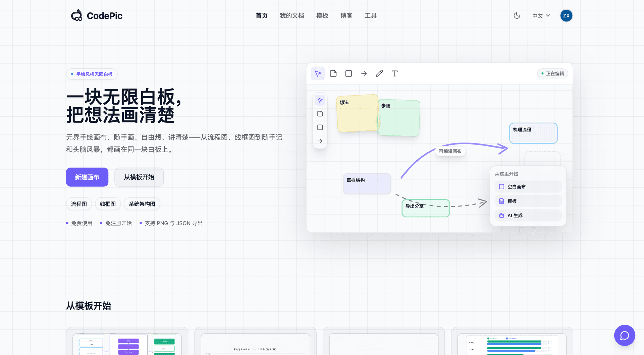The image size is (644, 355).
Task: Click the yellow 想法 sticky note
Action: [357, 113]
